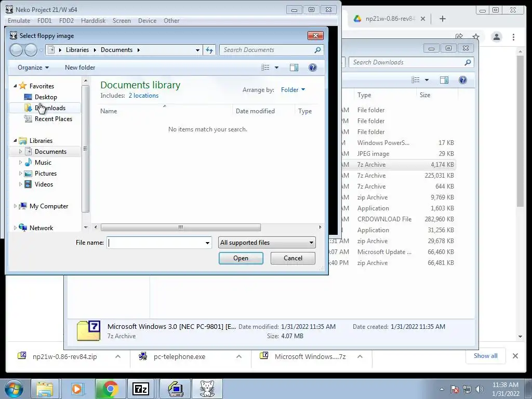This screenshot has height=399, width=532.
Task: Select Recent Places in Favorites
Action: [x=53, y=119]
